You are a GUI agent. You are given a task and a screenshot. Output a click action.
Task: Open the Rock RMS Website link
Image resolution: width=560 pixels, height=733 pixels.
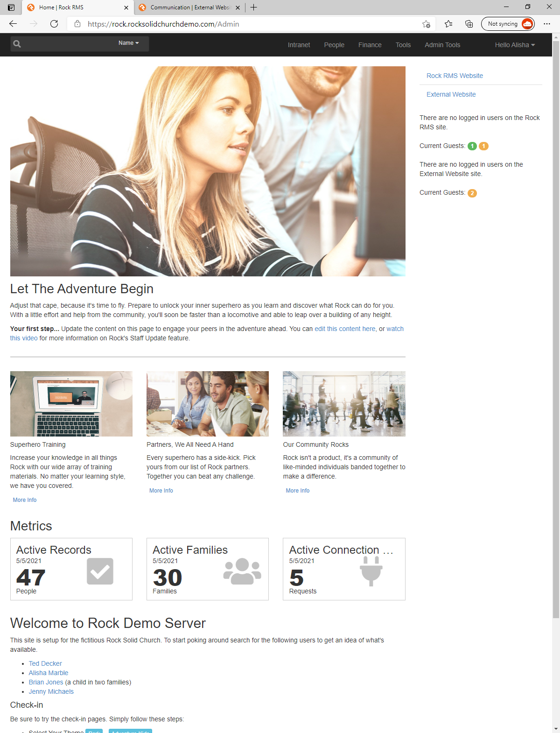coord(455,76)
